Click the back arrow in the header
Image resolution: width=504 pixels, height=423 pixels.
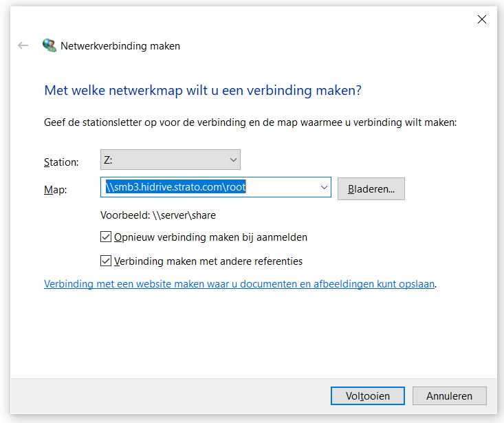[x=23, y=46]
